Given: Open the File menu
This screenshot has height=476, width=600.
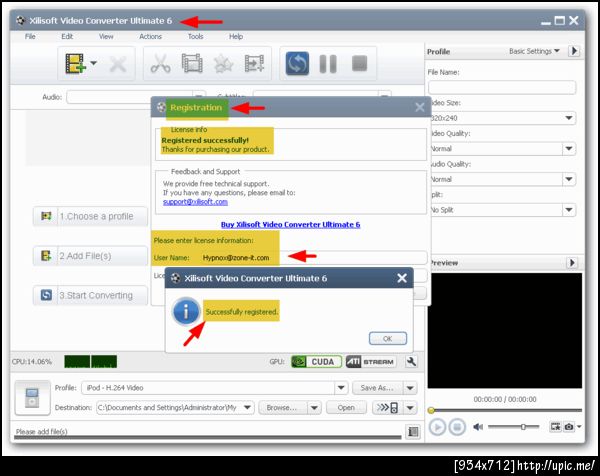Looking at the screenshot, I should click(x=30, y=36).
